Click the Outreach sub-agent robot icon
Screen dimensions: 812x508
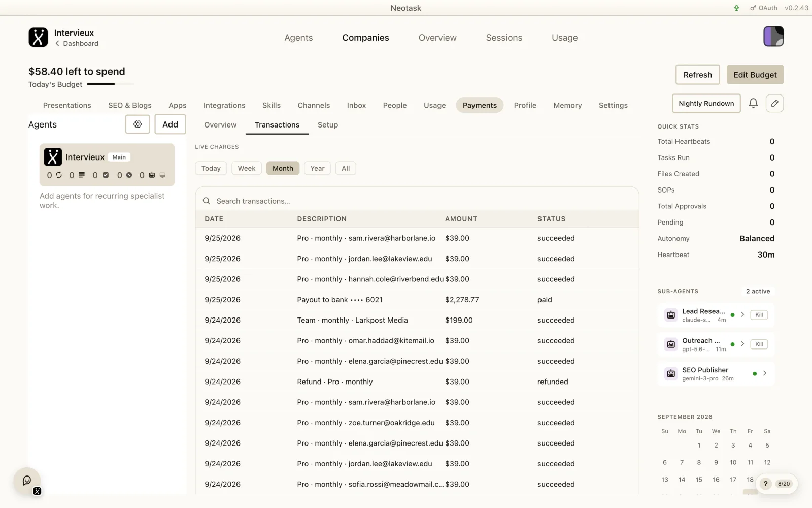671,344
